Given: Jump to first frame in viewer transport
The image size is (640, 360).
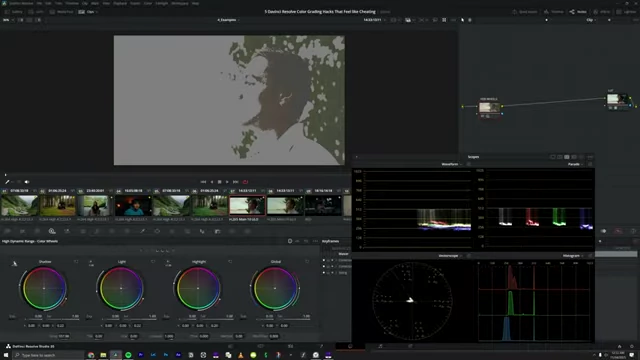Looking at the screenshot, I should click(203, 182).
